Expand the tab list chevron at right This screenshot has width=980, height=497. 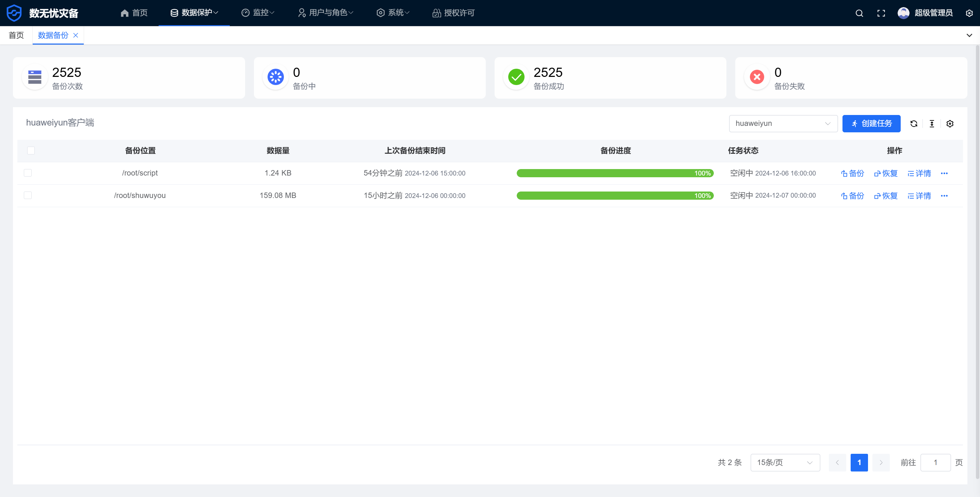969,35
